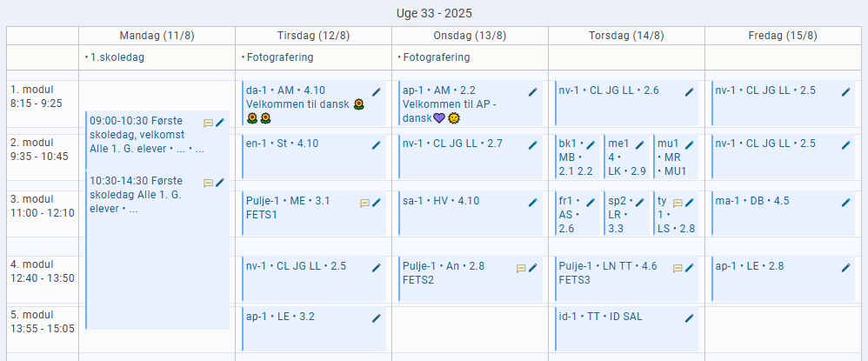Click pencil icon on id-1 TT lesson
This screenshot has height=361, width=868.
pyautogui.click(x=689, y=318)
